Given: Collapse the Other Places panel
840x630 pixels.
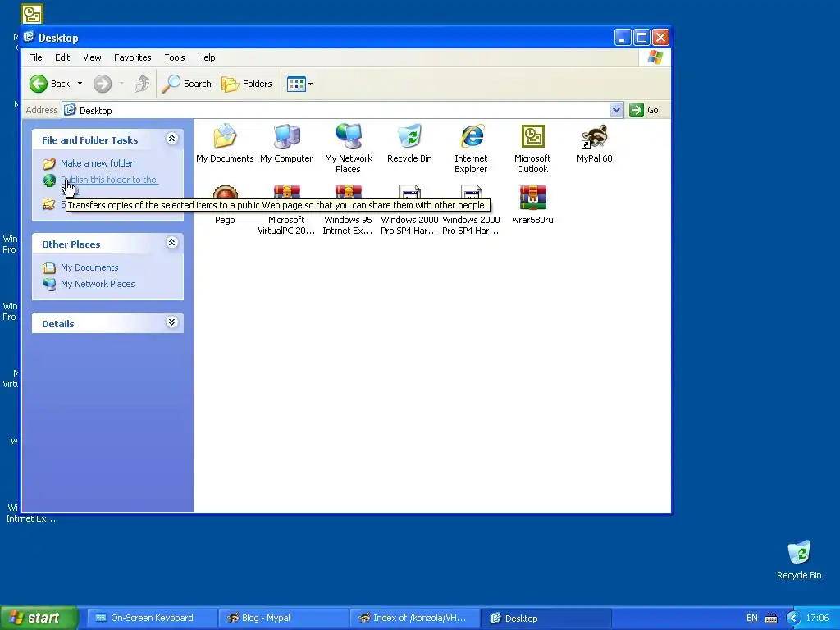Looking at the screenshot, I should [x=172, y=243].
